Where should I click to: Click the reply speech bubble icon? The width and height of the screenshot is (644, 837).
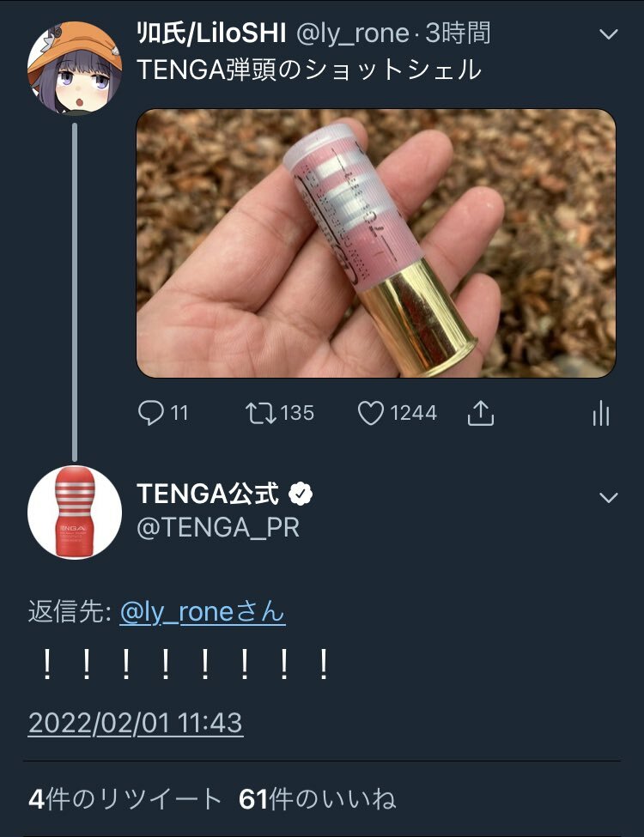150,413
